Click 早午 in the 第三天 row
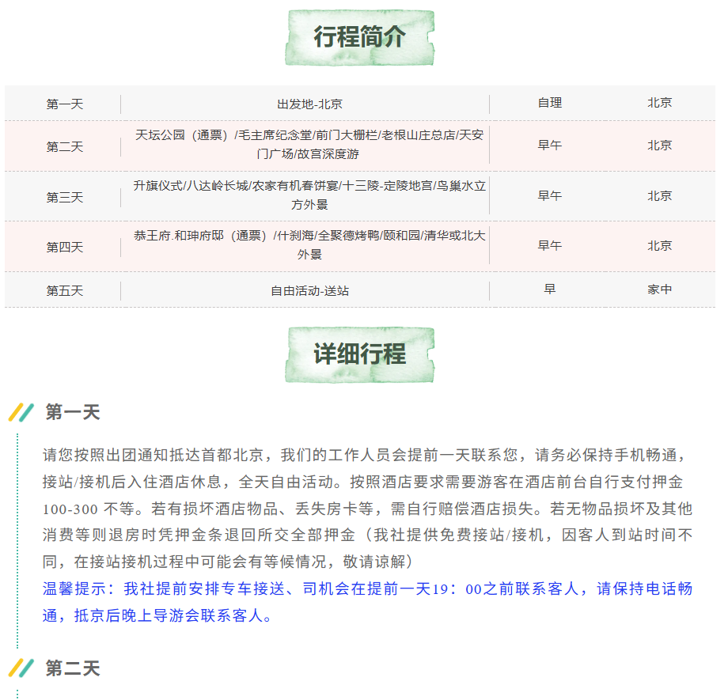The width and height of the screenshot is (728, 700). click(x=550, y=196)
